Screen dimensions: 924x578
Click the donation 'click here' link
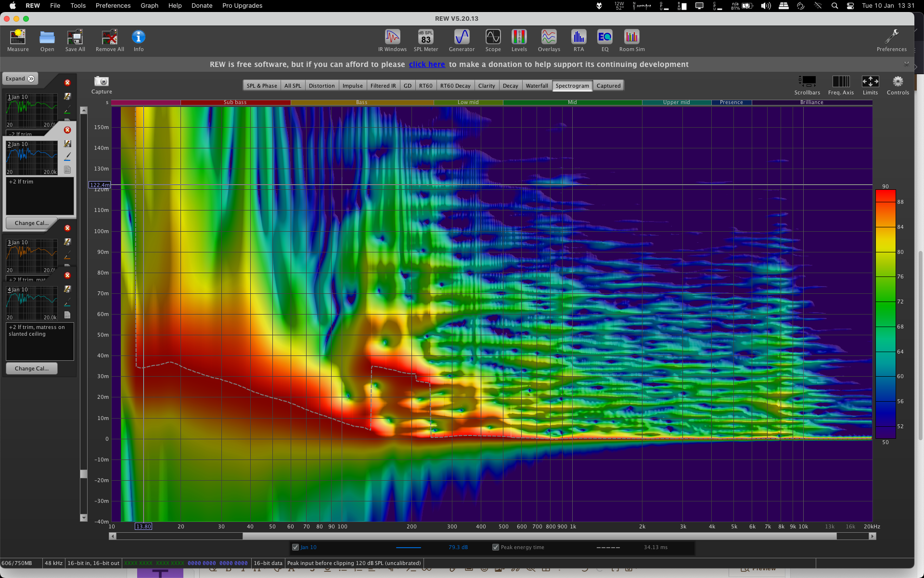(x=427, y=65)
